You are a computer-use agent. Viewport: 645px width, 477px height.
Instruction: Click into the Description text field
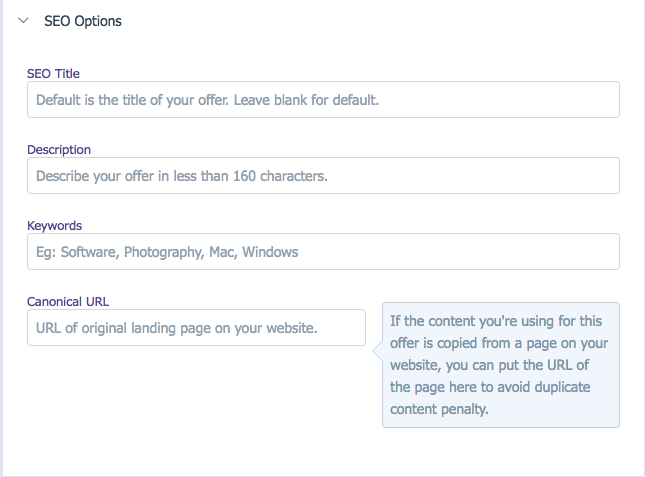click(x=322, y=176)
